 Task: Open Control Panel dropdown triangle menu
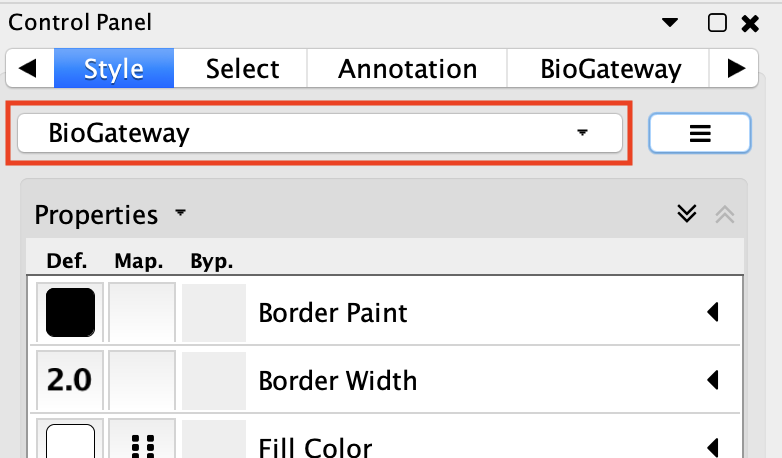pos(670,22)
